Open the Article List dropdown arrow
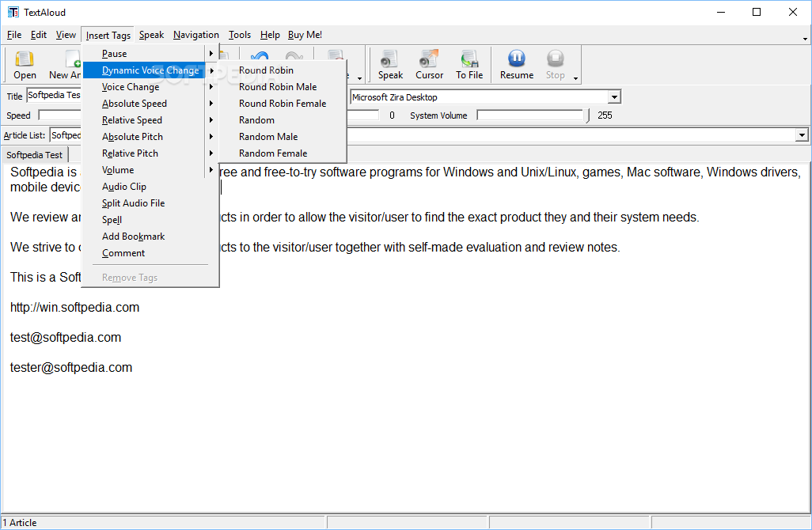This screenshot has height=530, width=812. [x=802, y=135]
